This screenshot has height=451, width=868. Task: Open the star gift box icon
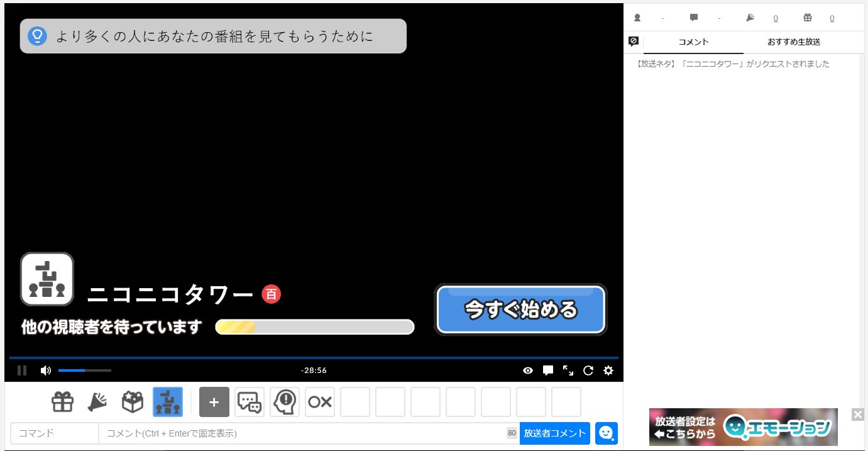[x=133, y=402]
